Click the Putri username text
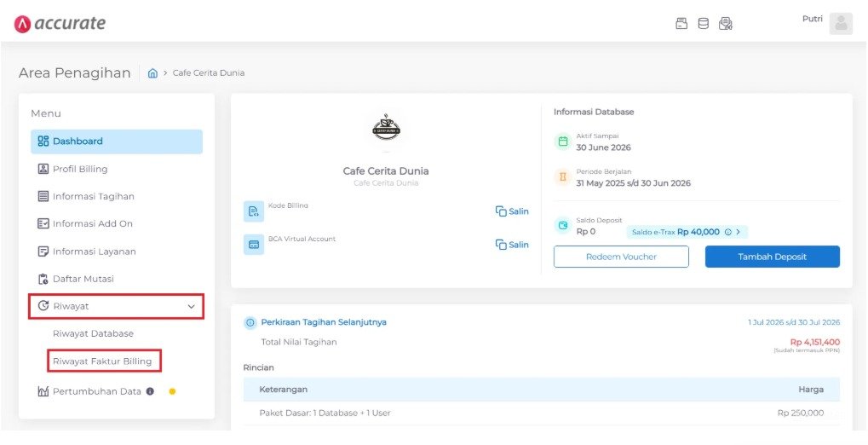 pos(812,19)
